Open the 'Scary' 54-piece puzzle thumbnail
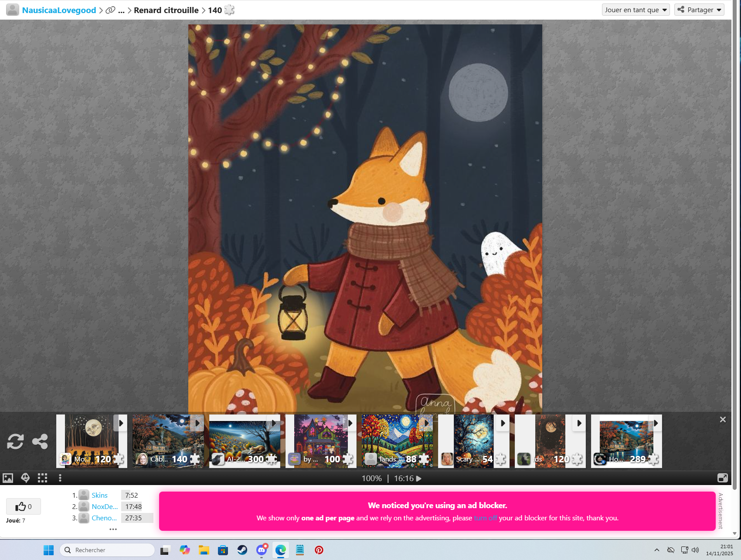The width and height of the screenshot is (741, 560). coord(473,441)
